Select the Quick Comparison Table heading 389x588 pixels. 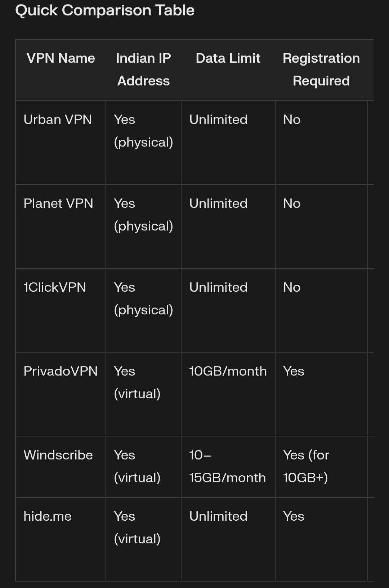point(105,10)
